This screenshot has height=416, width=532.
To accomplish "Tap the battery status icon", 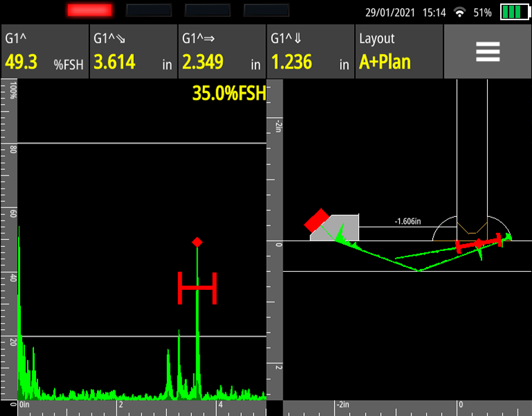I will click(x=513, y=12).
